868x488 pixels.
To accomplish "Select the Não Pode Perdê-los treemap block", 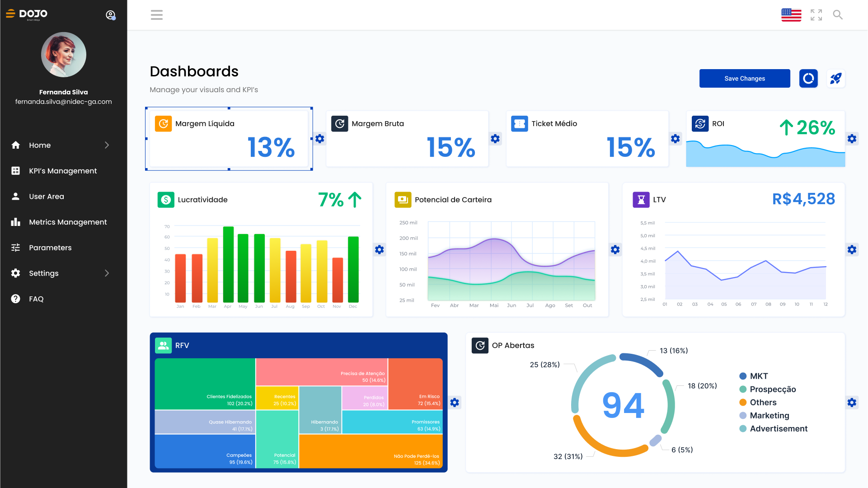I will coord(371,451).
